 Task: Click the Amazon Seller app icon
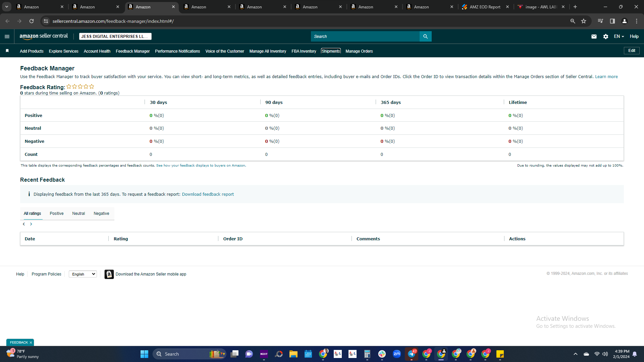click(109, 274)
